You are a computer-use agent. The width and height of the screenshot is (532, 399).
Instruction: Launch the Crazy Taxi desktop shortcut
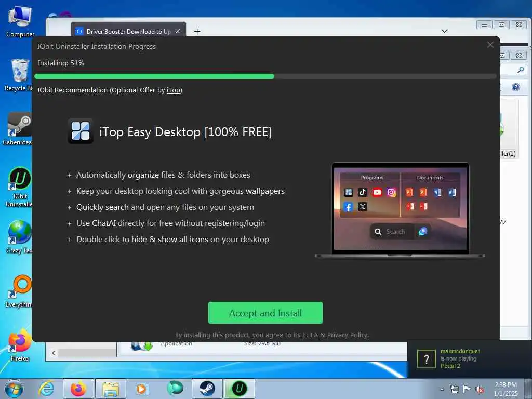tap(19, 237)
